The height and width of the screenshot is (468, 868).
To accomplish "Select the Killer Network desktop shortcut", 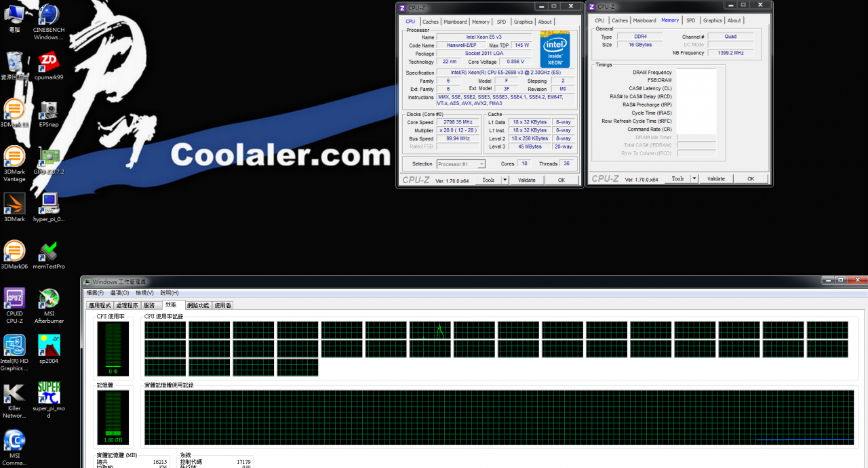I will click(x=14, y=401).
